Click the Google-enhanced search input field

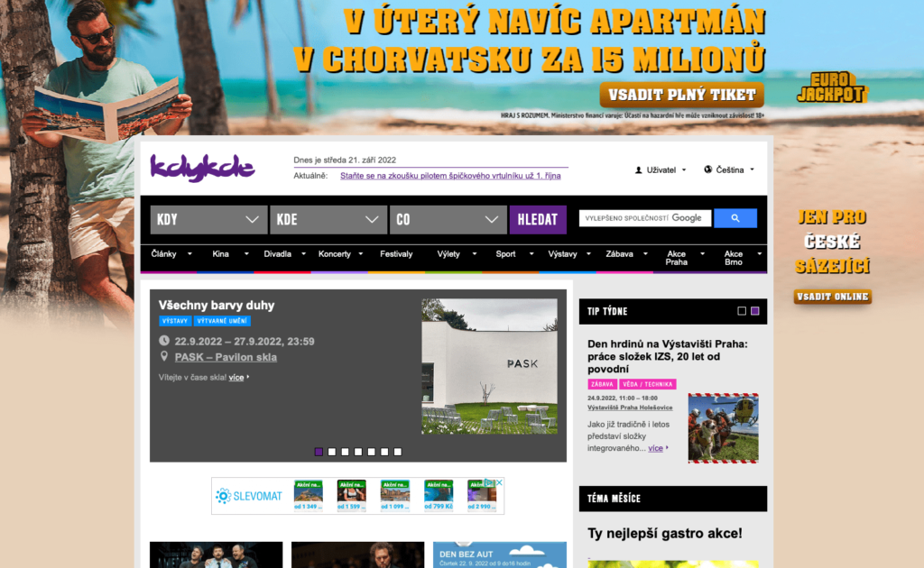point(645,217)
